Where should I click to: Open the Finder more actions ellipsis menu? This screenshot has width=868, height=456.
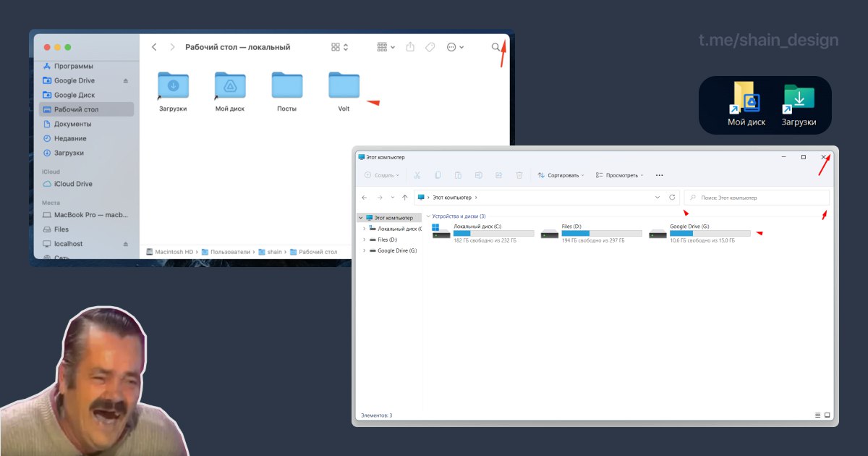(455, 47)
